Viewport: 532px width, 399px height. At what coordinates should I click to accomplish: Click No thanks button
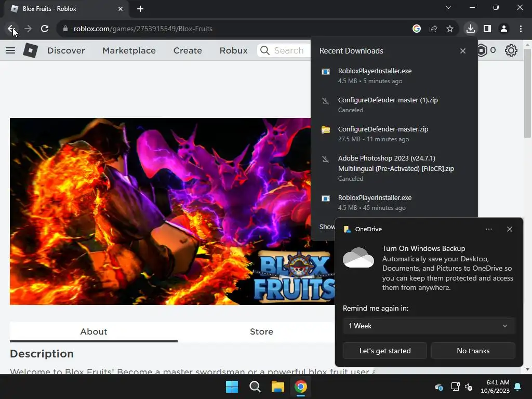click(473, 351)
